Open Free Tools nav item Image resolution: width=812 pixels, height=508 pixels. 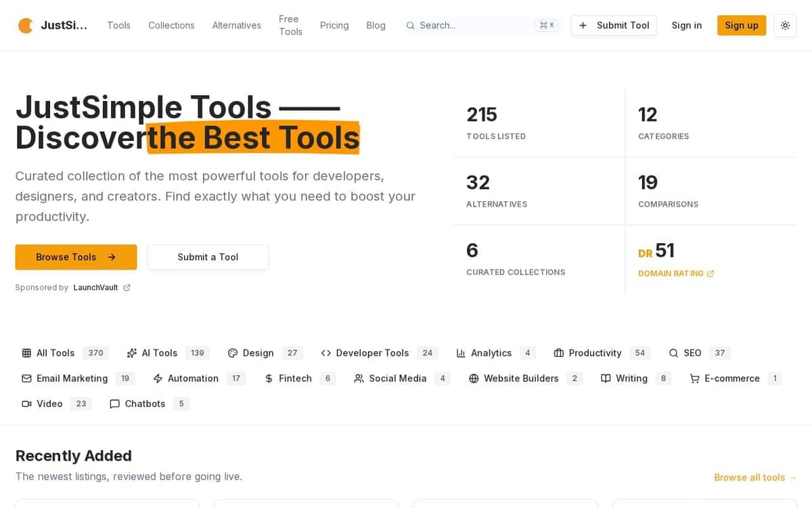tap(290, 25)
